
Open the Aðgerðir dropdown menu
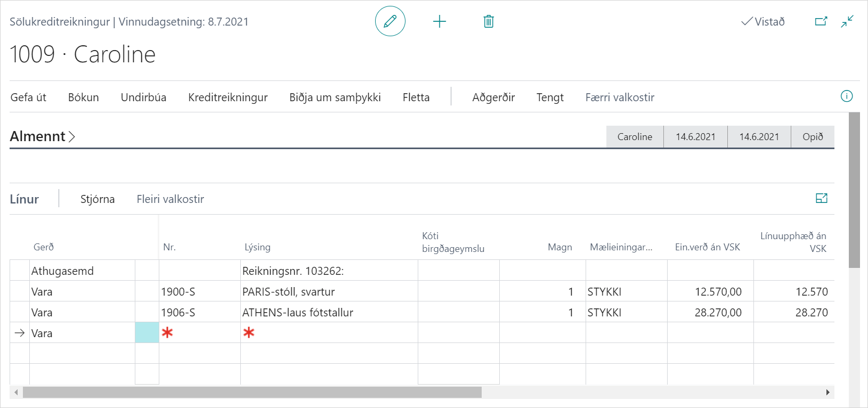click(x=493, y=97)
